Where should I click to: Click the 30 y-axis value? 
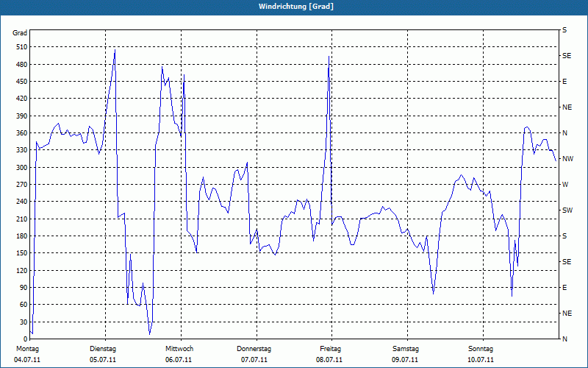tap(24, 322)
